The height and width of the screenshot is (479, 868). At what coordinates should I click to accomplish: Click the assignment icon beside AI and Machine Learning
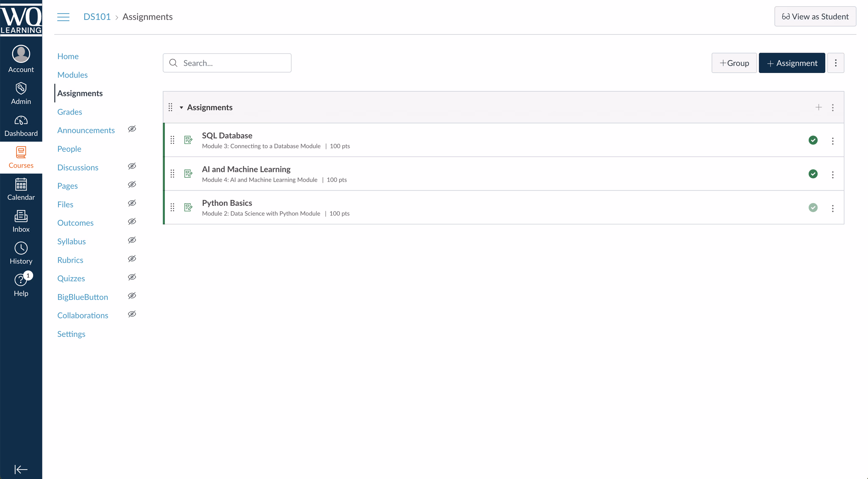(188, 174)
